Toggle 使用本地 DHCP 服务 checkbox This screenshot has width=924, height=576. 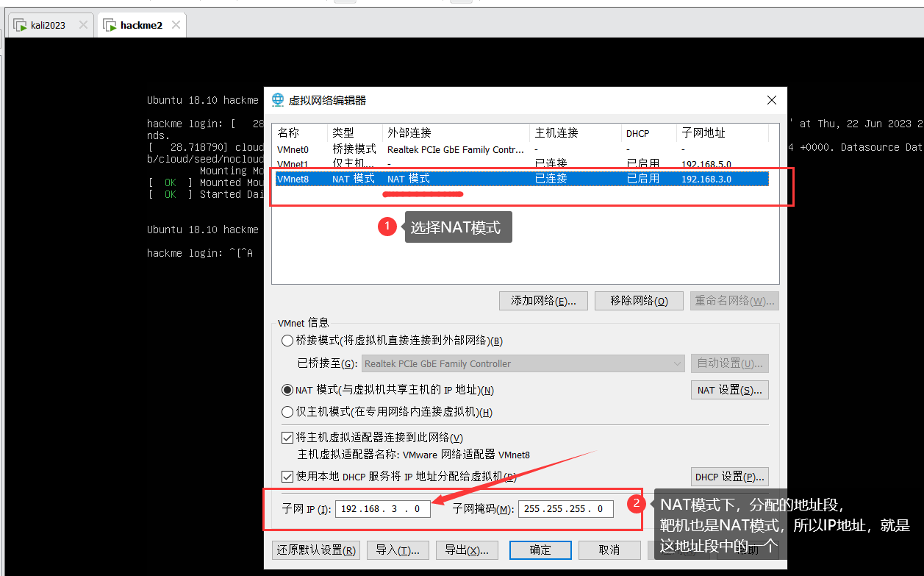click(287, 476)
